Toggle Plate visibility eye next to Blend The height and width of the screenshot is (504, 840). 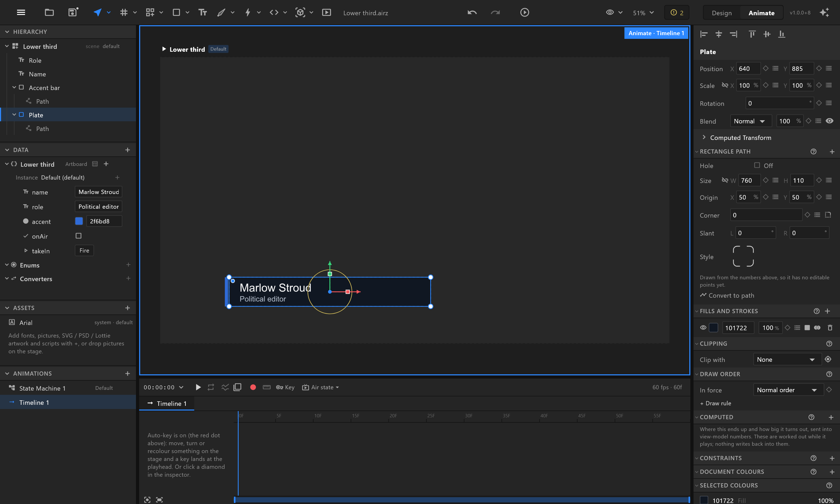coord(829,121)
